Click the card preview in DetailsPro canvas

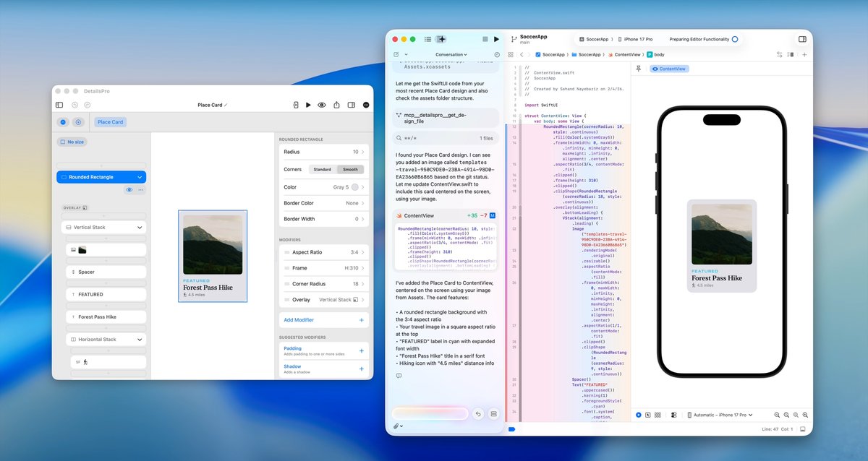(213, 256)
